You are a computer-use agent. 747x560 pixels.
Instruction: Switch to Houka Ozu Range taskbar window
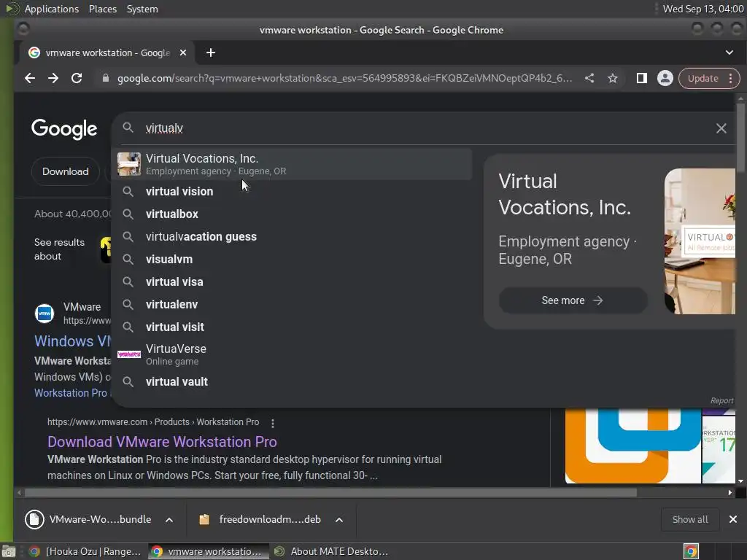click(x=85, y=551)
